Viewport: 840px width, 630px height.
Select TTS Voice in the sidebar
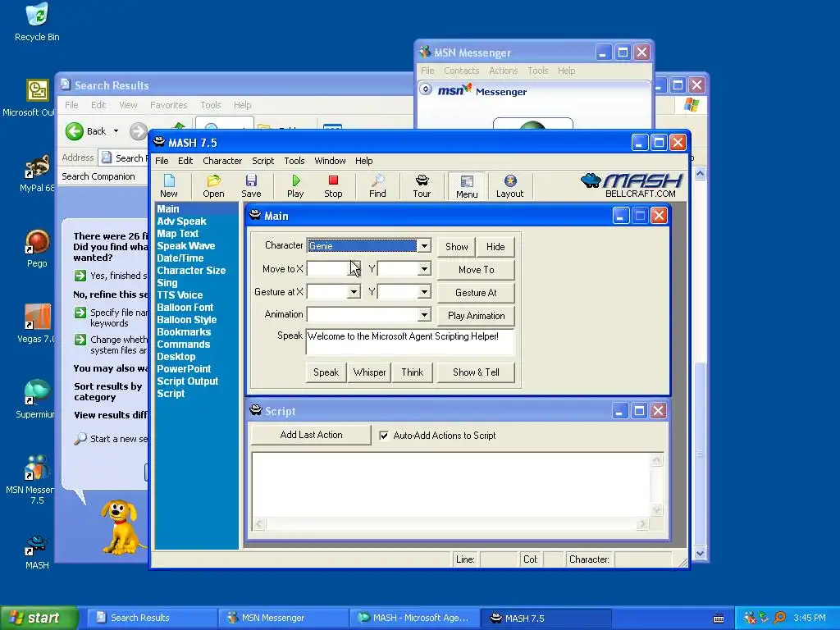[180, 295]
